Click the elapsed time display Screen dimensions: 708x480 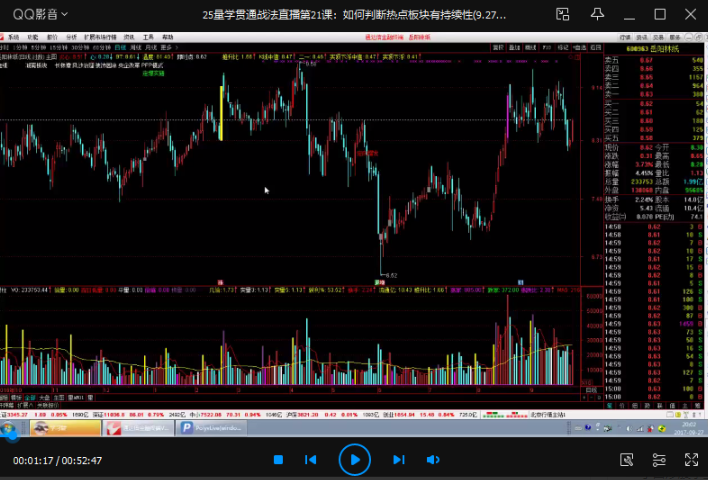click(x=31, y=460)
